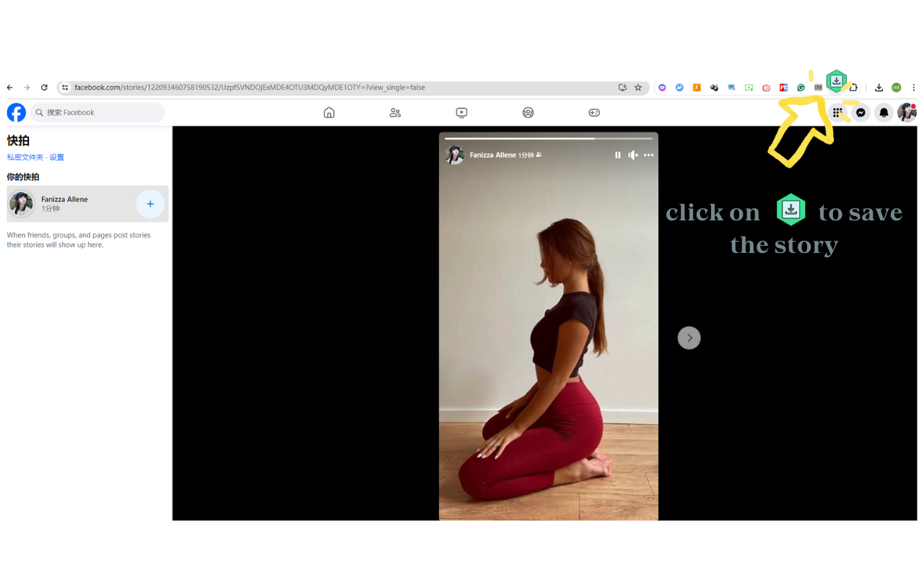The width and height of the screenshot is (924, 578).
Task: Click the Facebook logo
Action: [x=17, y=113]
